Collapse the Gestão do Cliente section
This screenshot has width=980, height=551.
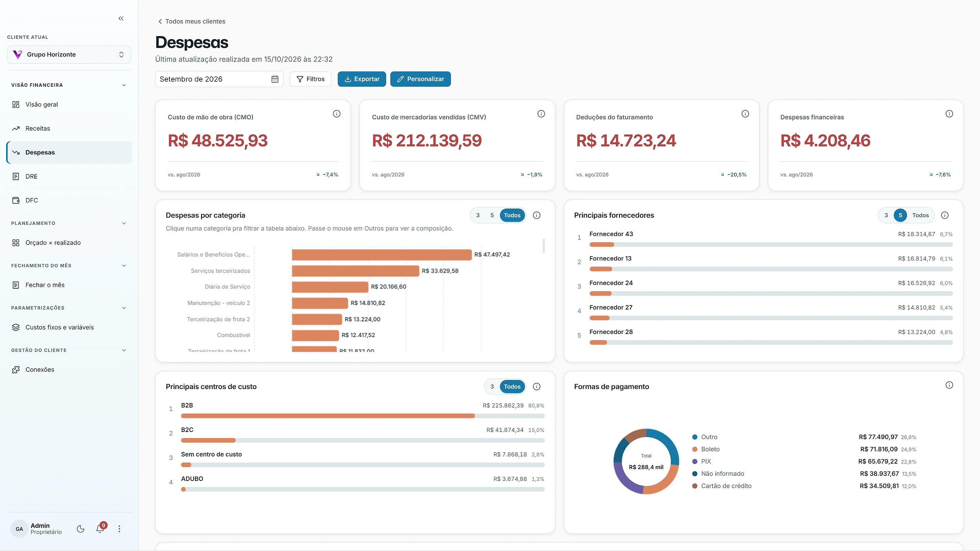pyautogui.click(x=69, y=350)
